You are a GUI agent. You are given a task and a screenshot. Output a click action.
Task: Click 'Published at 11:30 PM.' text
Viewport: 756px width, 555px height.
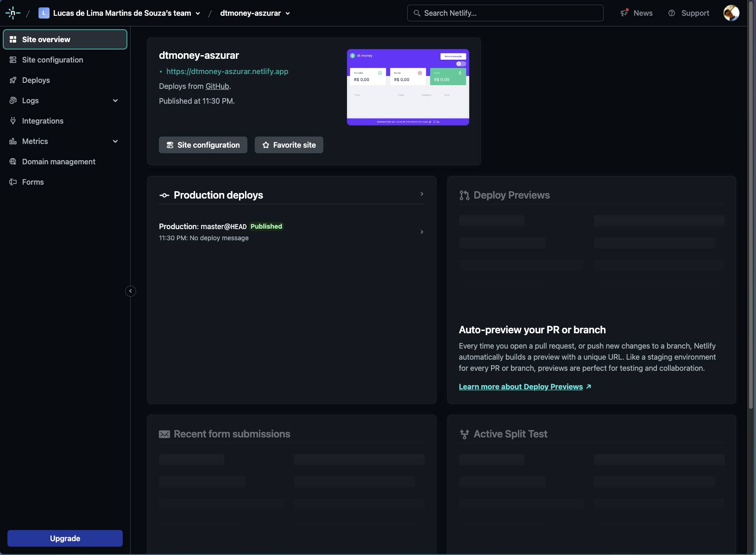tap(197, 101)
